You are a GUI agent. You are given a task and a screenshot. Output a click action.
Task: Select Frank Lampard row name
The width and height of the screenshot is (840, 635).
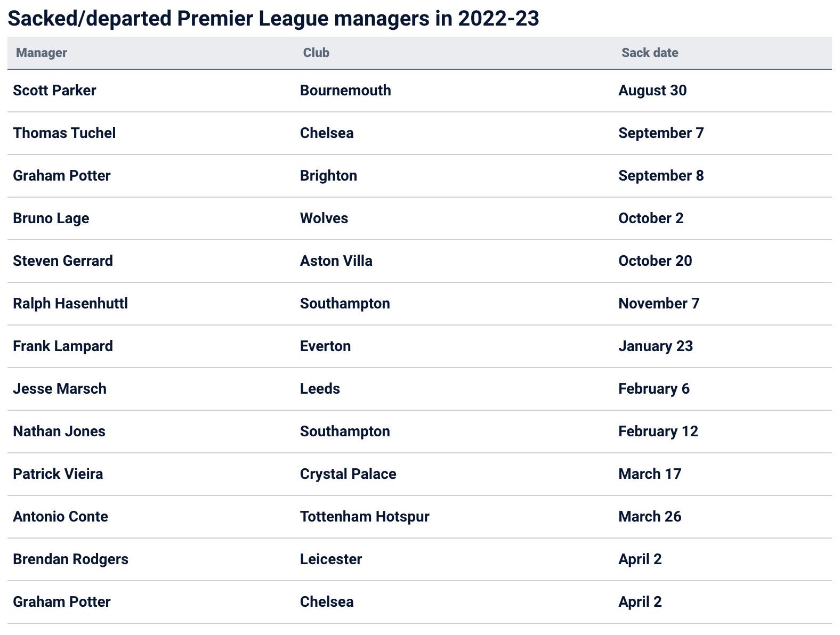63,346
